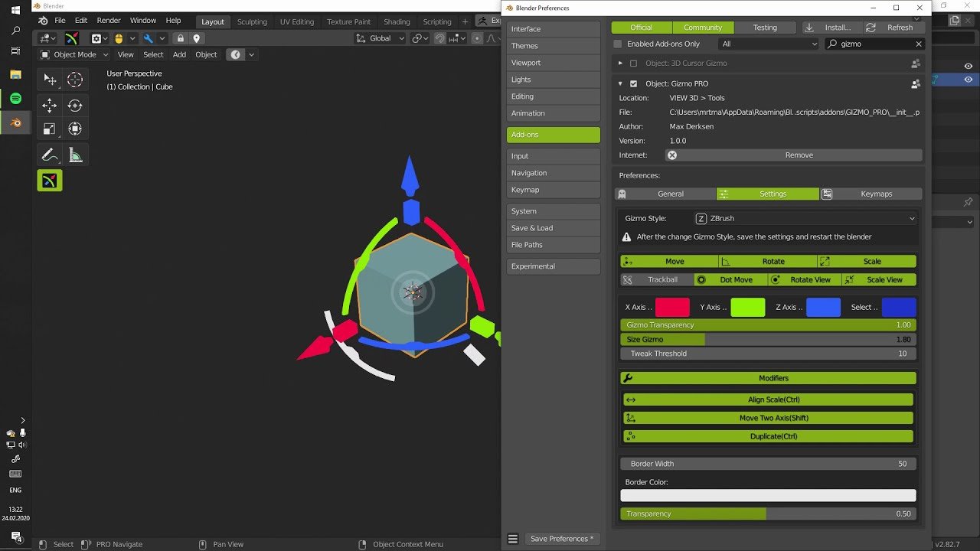Collapse the Gizmo PRO add-on entry

pos(620,83)
